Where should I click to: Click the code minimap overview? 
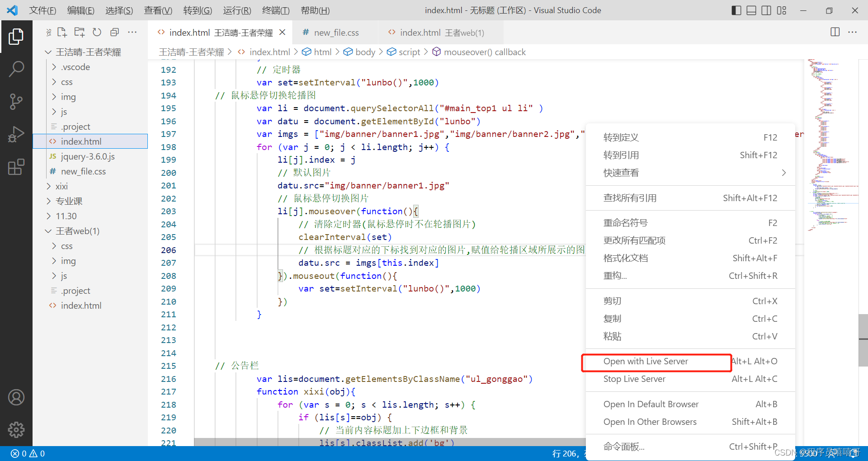[832, 145]
